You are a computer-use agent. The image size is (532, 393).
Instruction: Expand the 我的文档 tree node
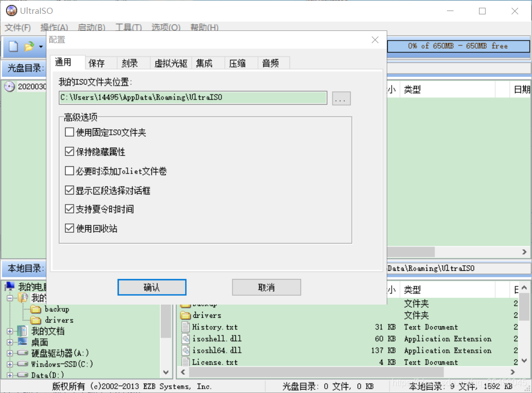click(10, 331)
